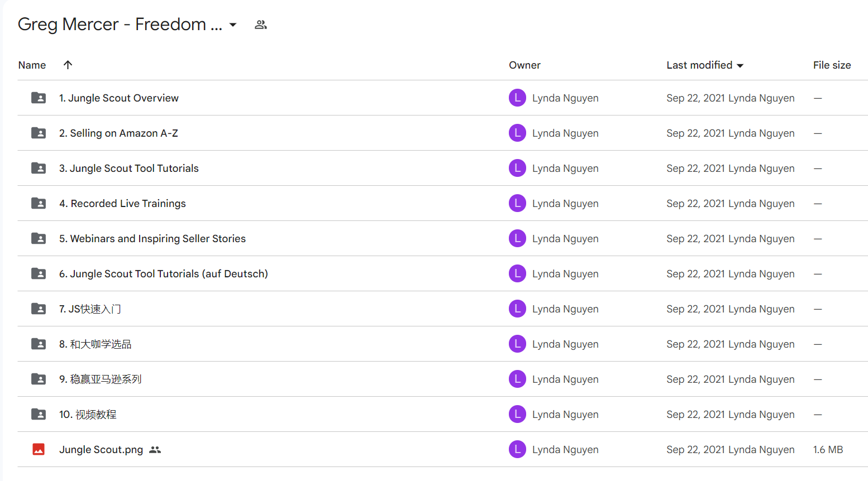This screenshot has height=481, width=868.
Task: Select the folder icon for 10. 视频教程
Action: pyautogui.click(x=39, y=414)
